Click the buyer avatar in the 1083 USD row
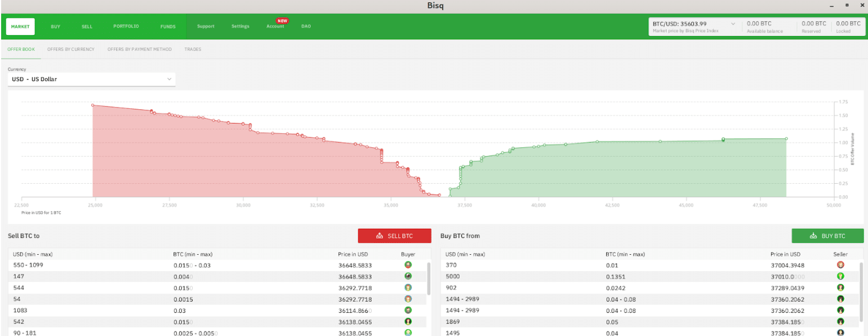868x336 pixels. [x=408, y=310]
